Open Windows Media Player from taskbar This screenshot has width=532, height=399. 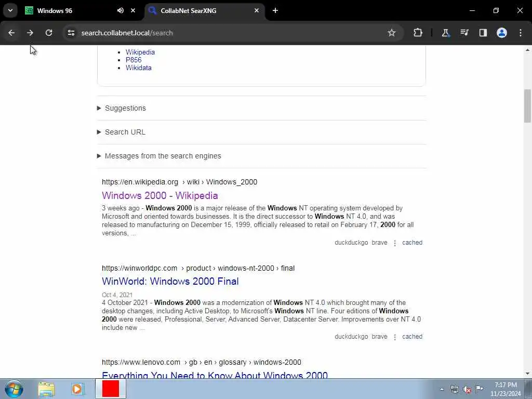tap(77, 389)
